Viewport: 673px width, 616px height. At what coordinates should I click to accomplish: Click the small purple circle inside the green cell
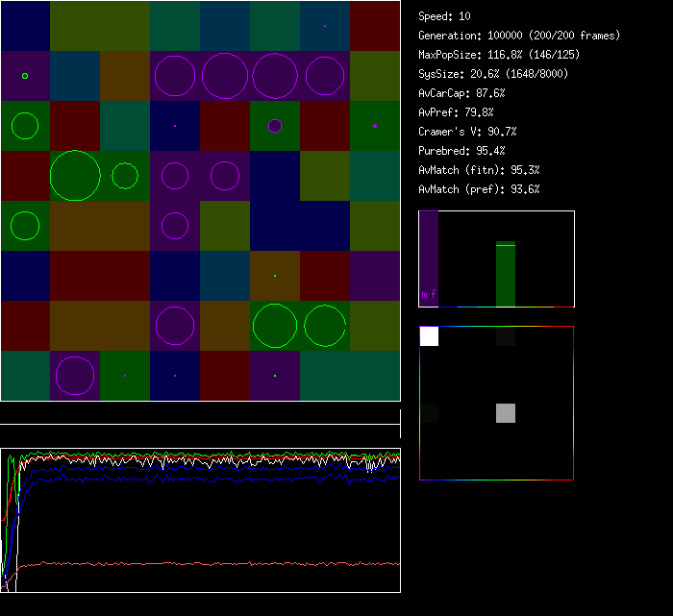275,126
